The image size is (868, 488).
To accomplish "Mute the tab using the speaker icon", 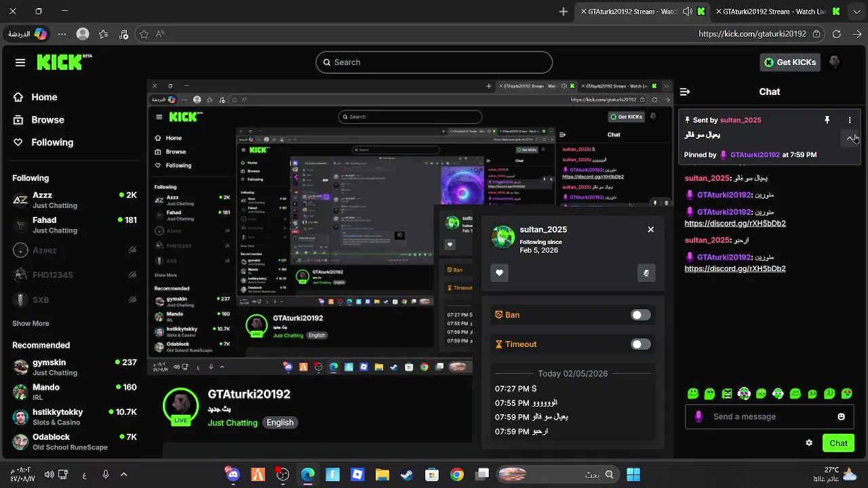I will click(x=688, y=12).
